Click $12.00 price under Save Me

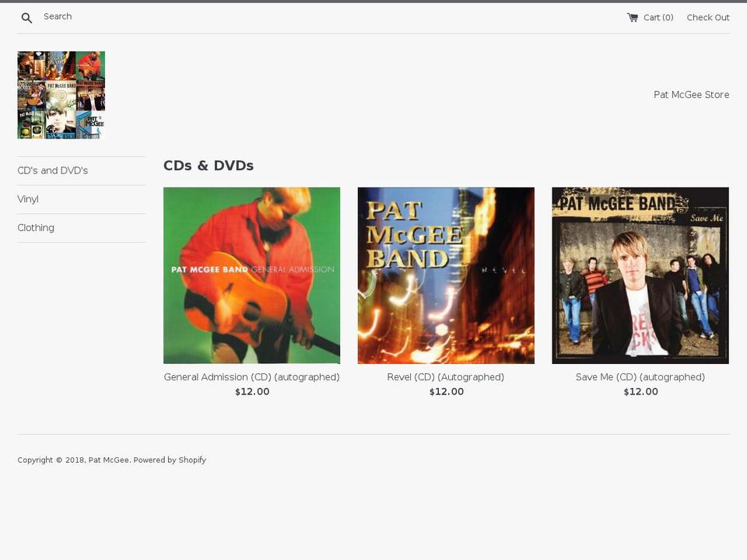click(640, 391)
